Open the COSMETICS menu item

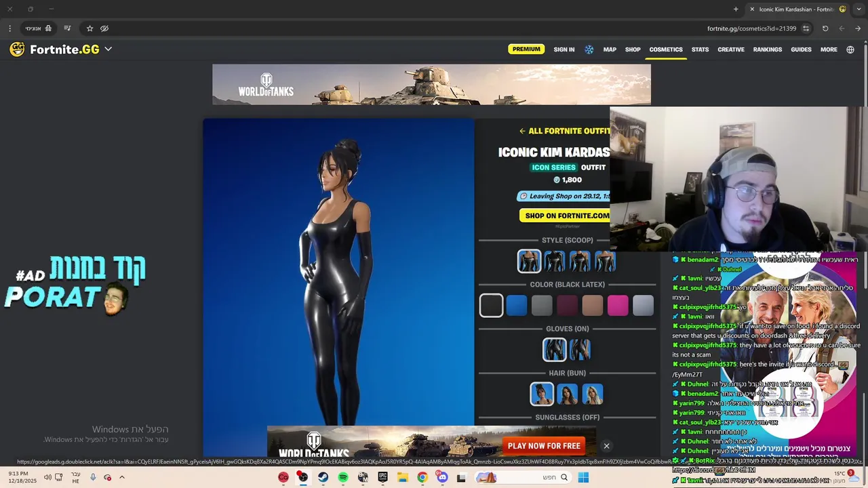point(666,49)
